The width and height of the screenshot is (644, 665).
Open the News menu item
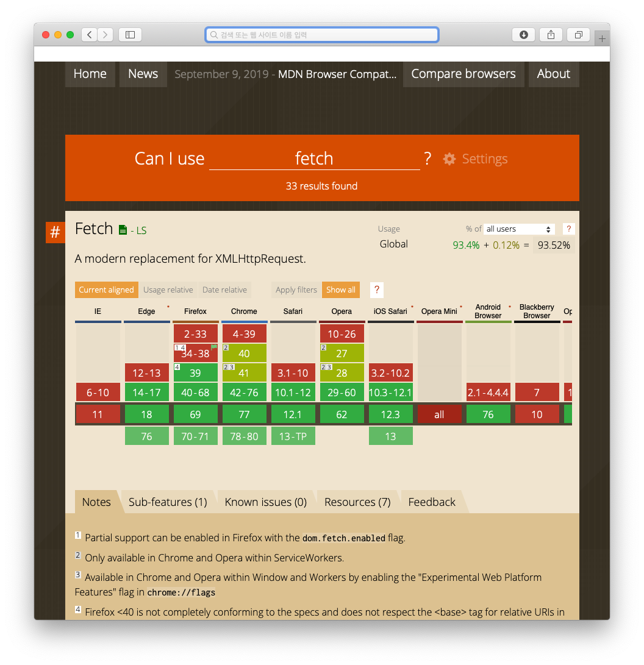pos(143,74)
